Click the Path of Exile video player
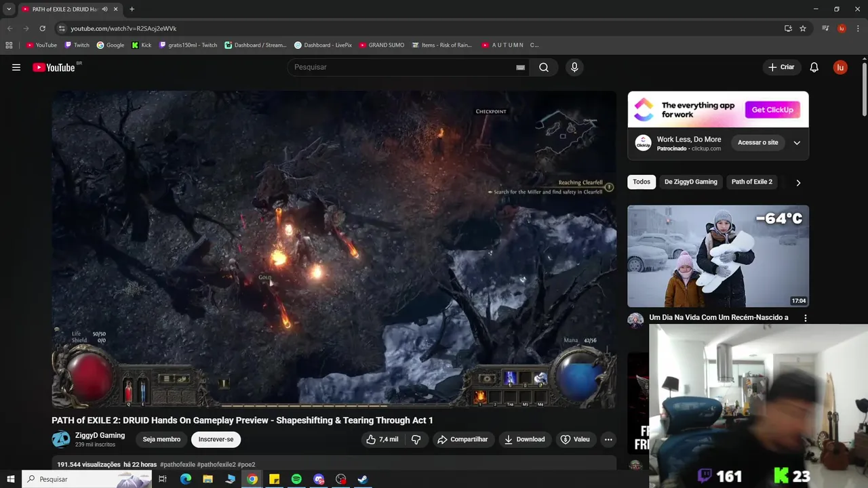Image resolution: width=868 pixels, height=488 pixels. coord(334,249)
